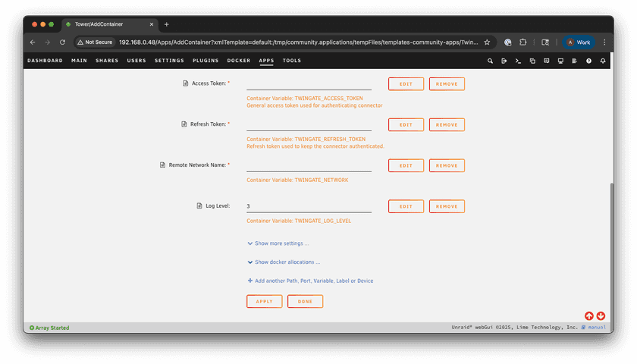
Task: Open the APPS menu
Action: pyautogui.click(x=266, y=61)
